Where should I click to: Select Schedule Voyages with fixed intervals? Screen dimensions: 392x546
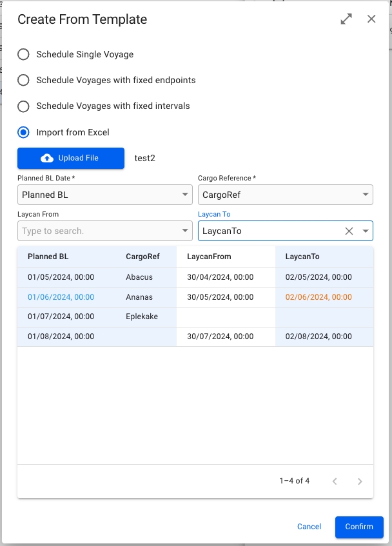point(23,106)
